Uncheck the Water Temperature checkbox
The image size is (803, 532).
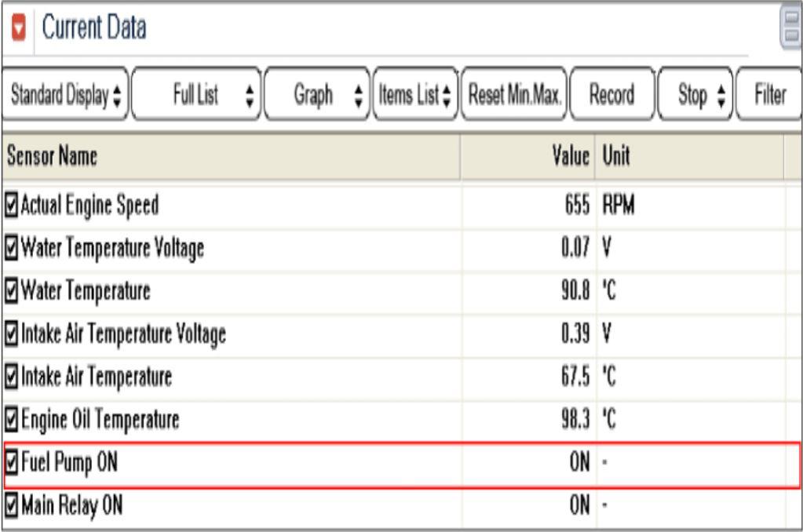point(11,290)
